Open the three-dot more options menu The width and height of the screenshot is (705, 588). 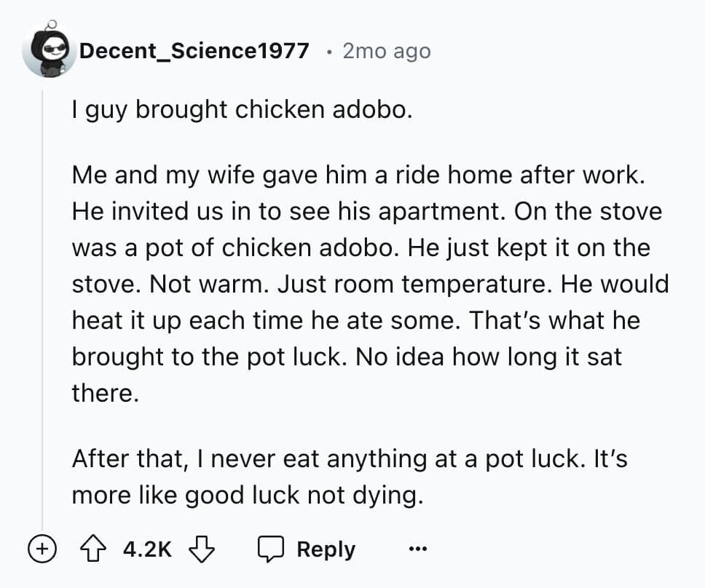418,549
